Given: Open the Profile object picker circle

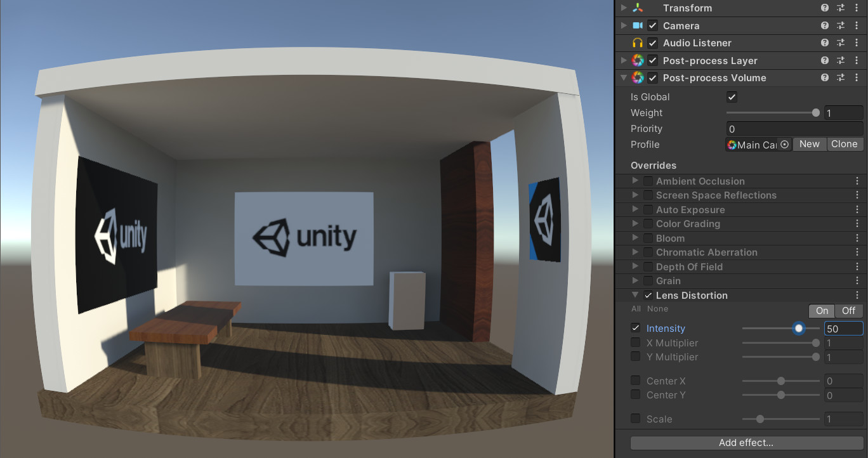Looking at the screenshot, I should pyautogui.click(x=785, y=145).
